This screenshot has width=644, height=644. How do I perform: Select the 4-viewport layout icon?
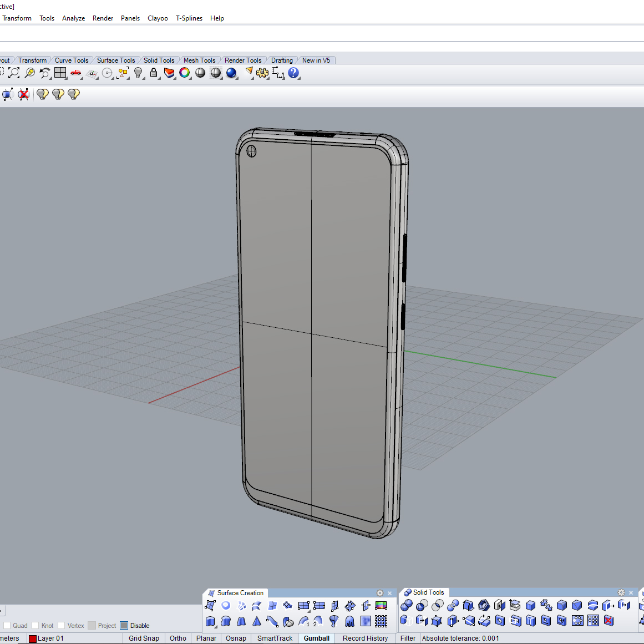point(60,73)
